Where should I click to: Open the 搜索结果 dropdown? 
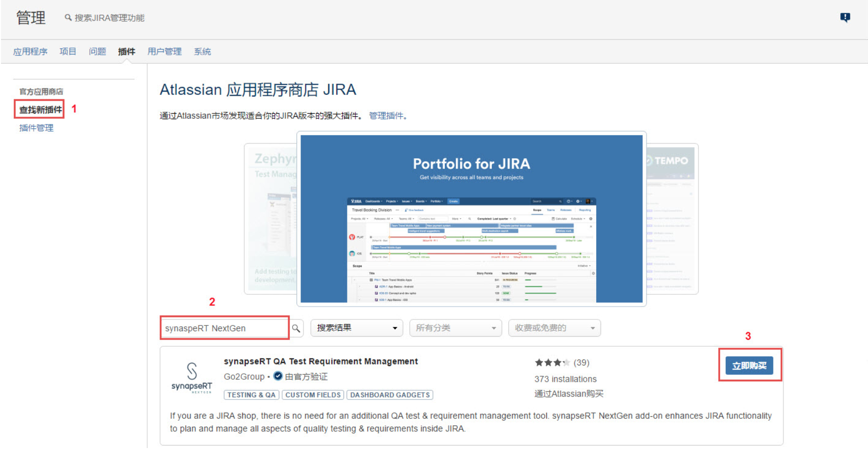pos(356,328)
